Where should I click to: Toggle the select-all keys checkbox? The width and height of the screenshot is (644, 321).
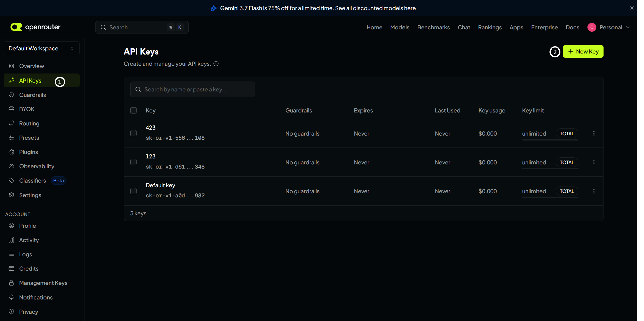point(133,110)
